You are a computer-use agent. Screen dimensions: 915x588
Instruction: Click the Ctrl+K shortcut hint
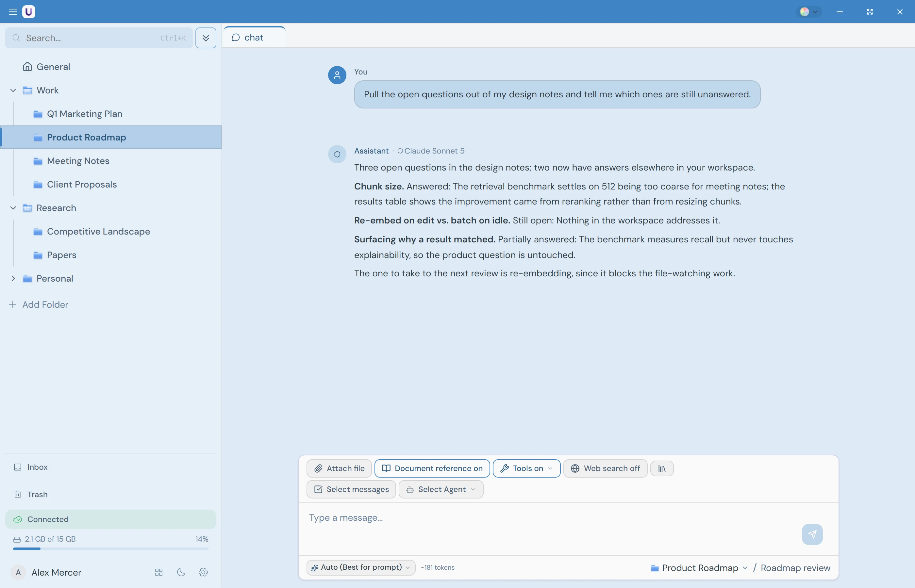point(173,38)
